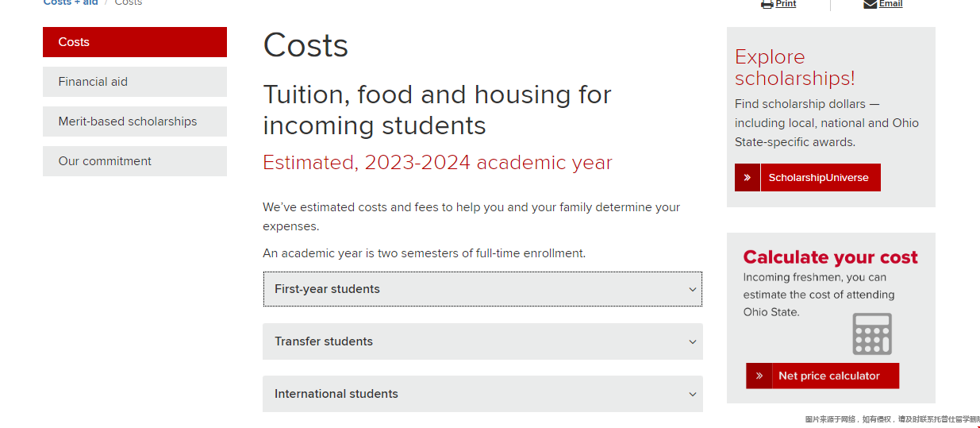Expand the International students accordion
Screen dimensions: 980x428
(x=482, y=394)
